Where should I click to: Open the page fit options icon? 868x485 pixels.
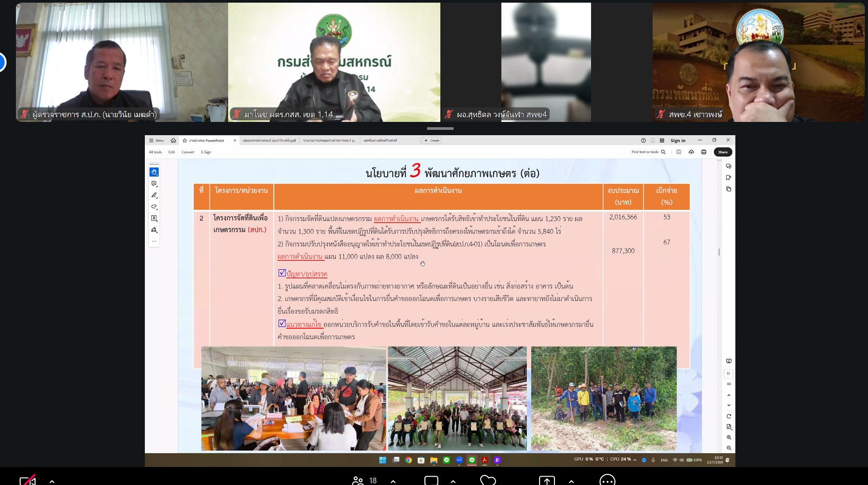728,427
